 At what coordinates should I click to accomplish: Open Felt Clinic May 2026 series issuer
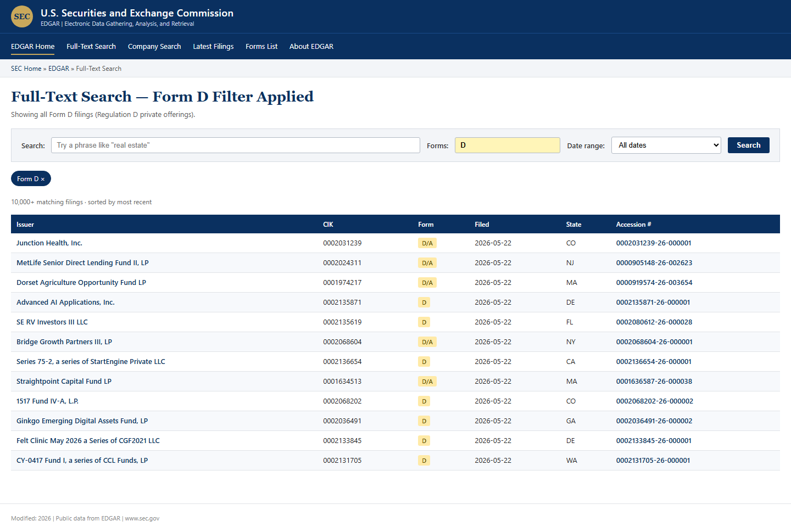88,441
